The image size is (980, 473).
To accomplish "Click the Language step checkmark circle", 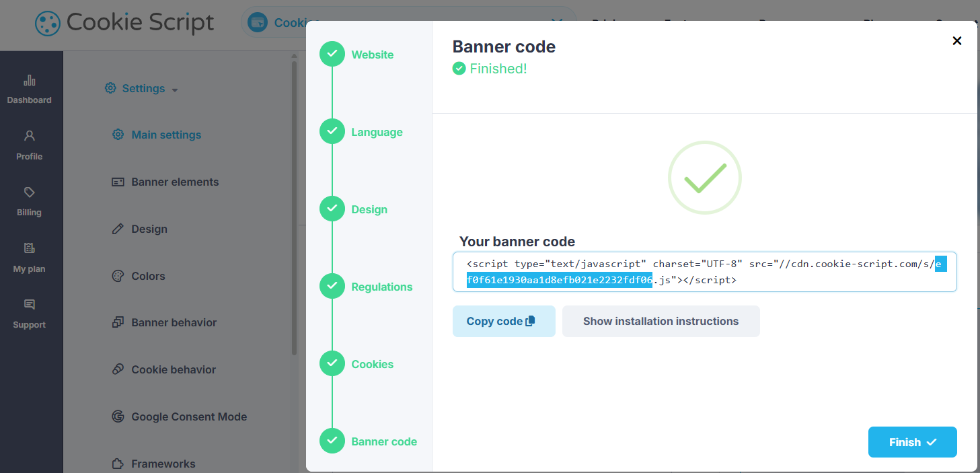I will (332, 132).
